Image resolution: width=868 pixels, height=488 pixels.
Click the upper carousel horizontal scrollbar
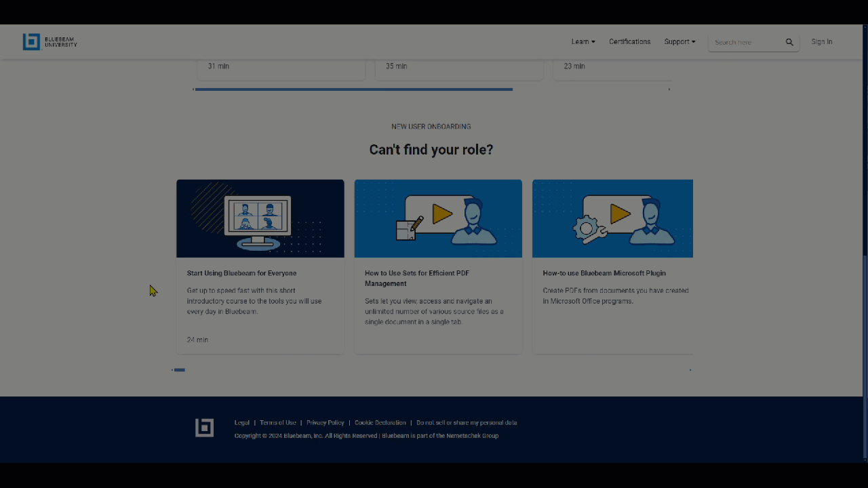click(353, 89)
